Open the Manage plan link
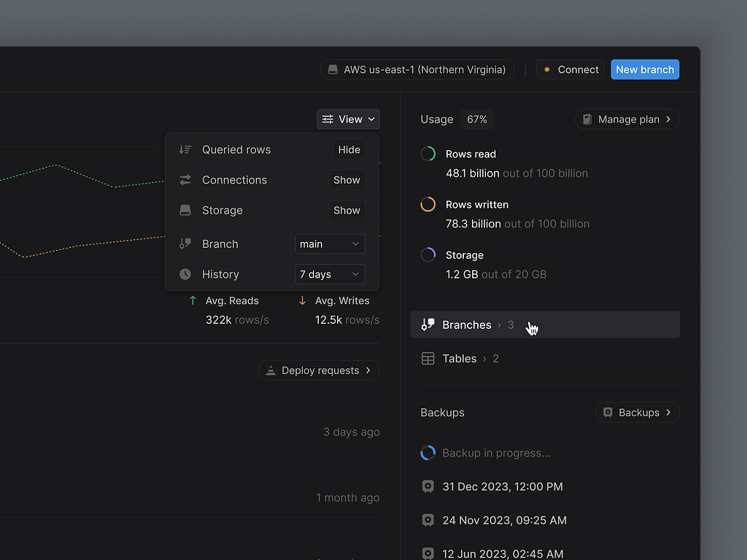747x560 pixels. [x=627, y=119]
